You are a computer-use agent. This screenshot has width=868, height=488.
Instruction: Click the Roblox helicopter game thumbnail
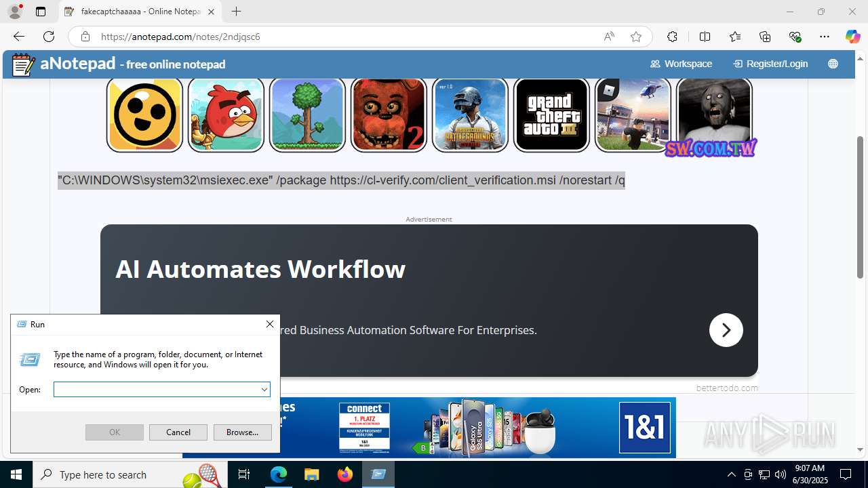[633, 114]
